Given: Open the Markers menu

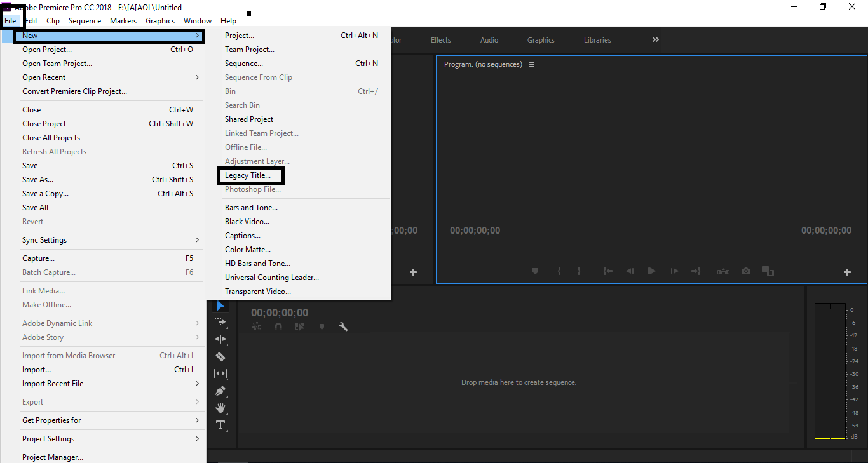Looking at the screenshot, I should pyautogui.click(x=123, y=21).
